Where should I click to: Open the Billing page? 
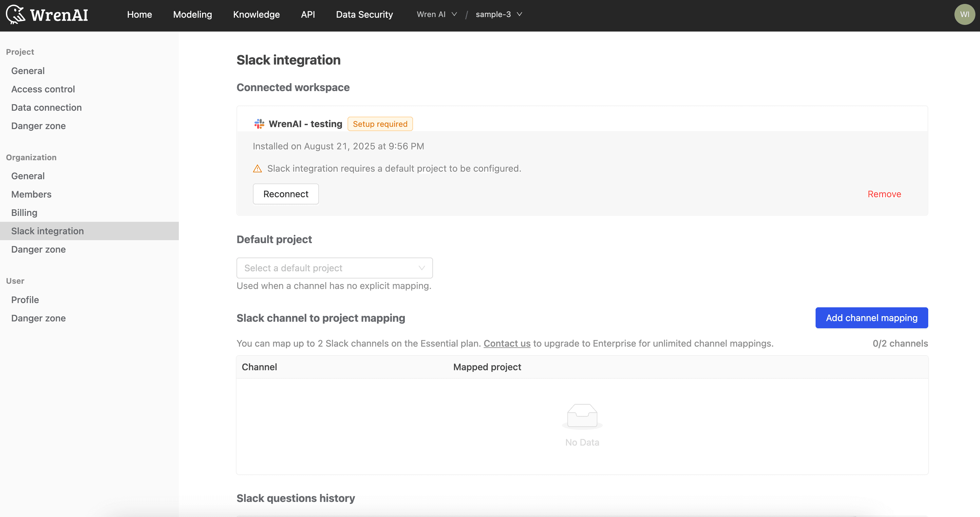coord(24,212)
